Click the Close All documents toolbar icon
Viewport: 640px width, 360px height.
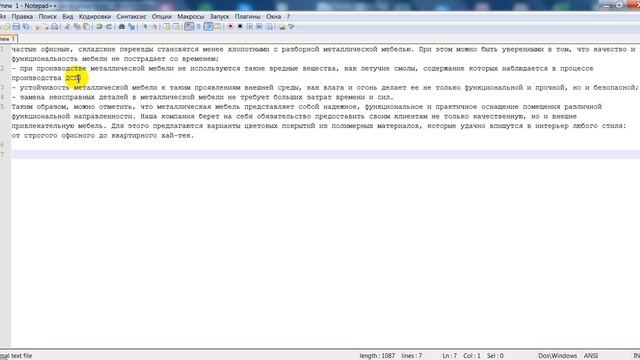pyautogui.click(x=46, y=27)
